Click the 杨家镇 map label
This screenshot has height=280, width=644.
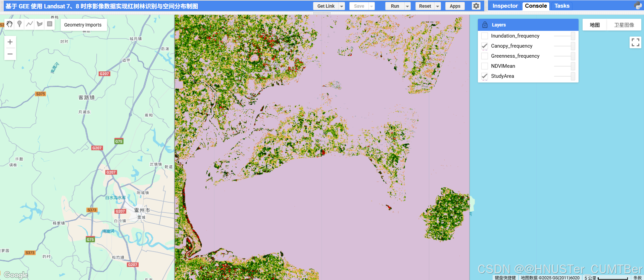[59, 223]
